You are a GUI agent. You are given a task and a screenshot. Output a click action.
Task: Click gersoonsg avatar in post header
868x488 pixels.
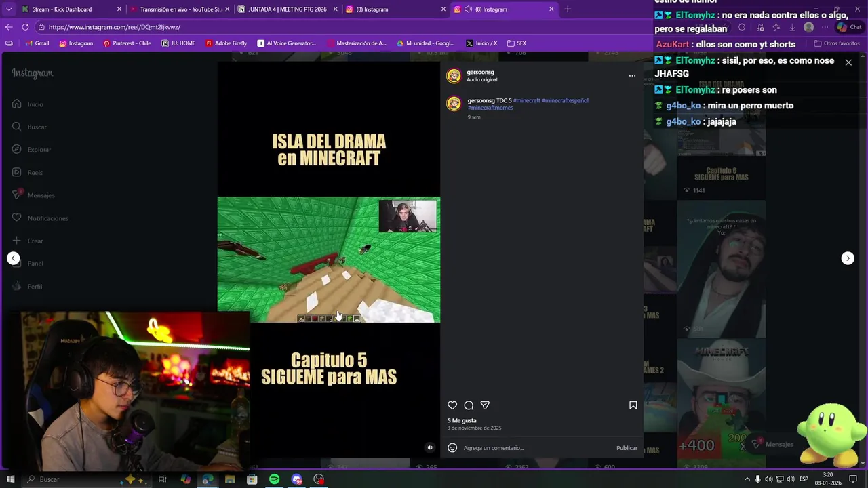click(x=454, y=76)
